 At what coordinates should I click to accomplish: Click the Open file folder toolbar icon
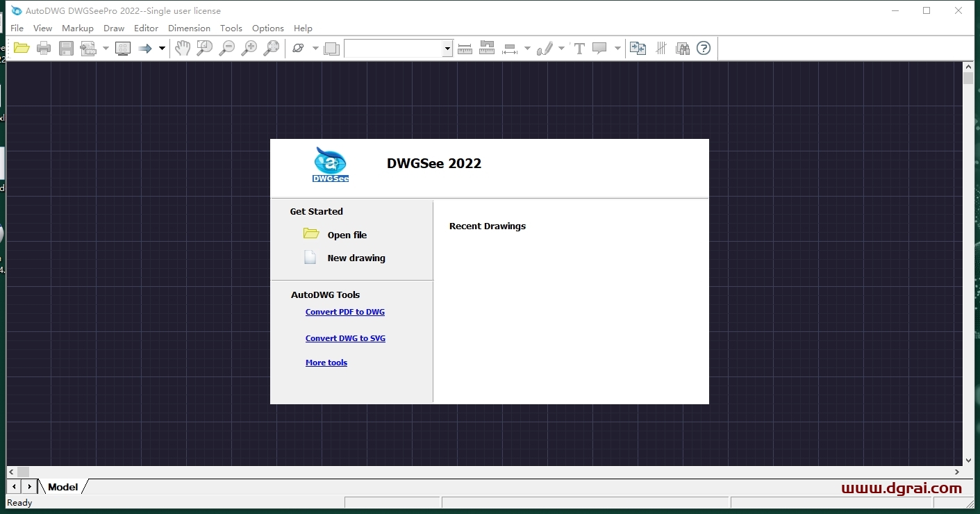pyautogui.click(x=22, y=48)
